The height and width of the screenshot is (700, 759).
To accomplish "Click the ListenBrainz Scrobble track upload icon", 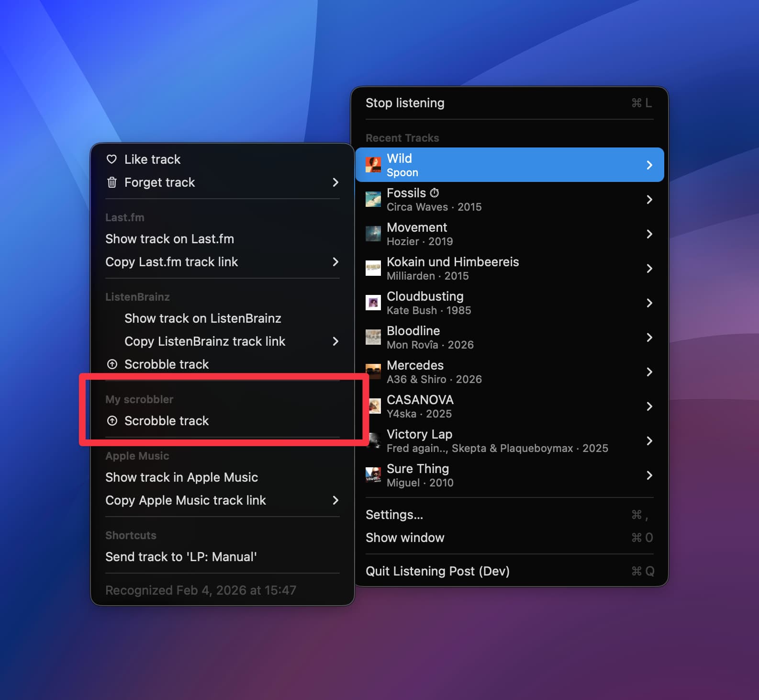I will [112, 364].
